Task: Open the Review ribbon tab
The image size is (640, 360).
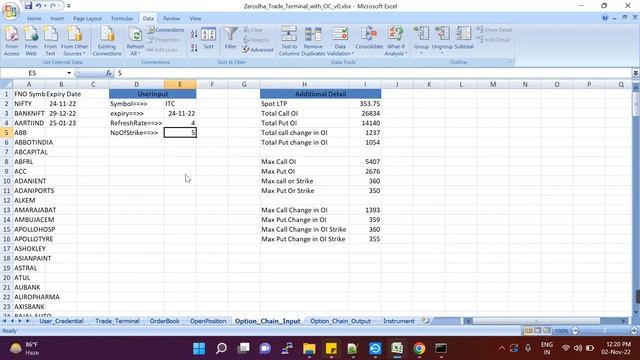Action: [171, 18]
